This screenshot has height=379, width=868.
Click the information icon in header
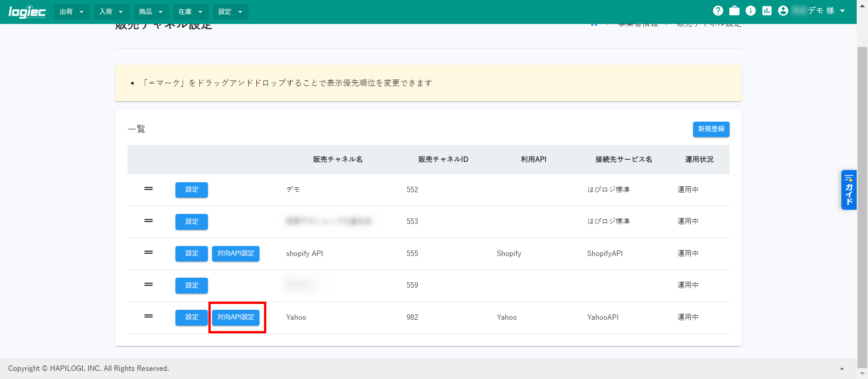[x=750, y=11]
